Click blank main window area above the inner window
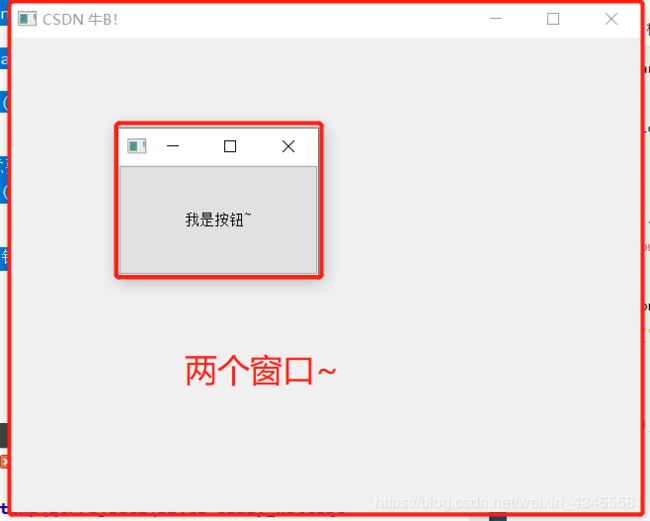This screenshot has width=650, height=521. coord(220,80)
